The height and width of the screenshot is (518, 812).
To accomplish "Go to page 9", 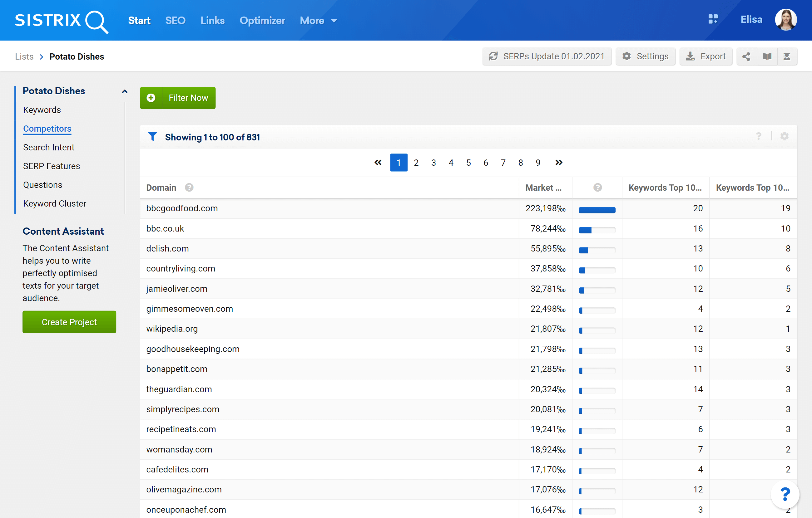I will coord(538,163).
